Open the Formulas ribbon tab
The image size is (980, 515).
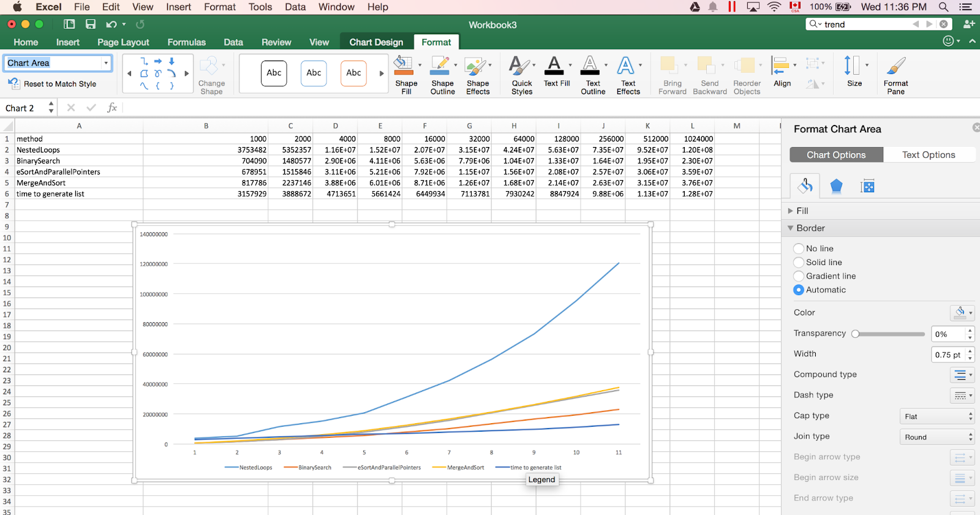coord(186,42)
